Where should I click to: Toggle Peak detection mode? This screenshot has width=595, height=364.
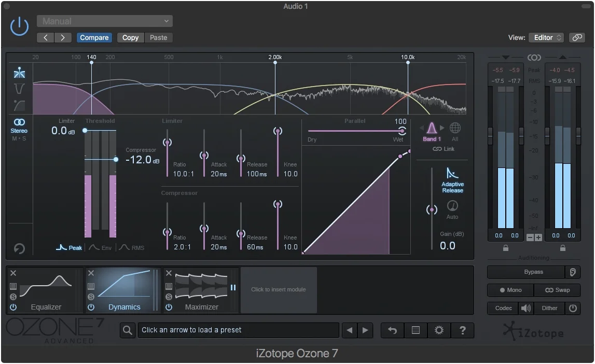point(69,247)
